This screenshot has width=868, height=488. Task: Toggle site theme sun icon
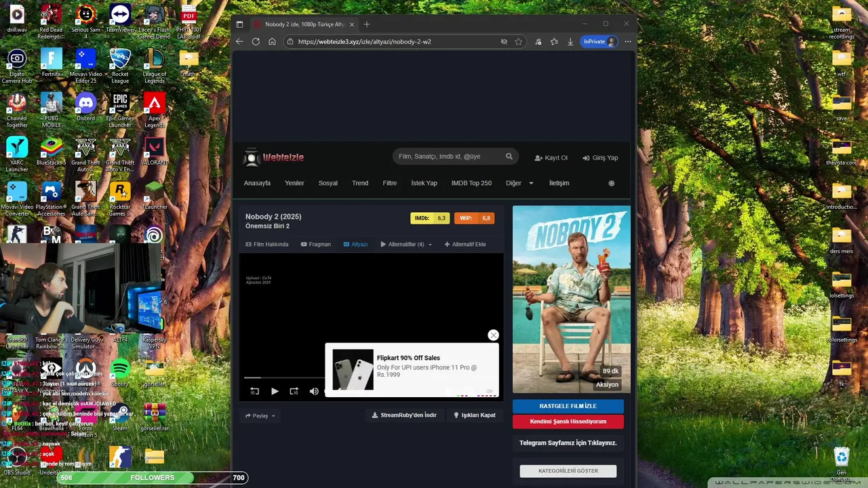[612, 183]
